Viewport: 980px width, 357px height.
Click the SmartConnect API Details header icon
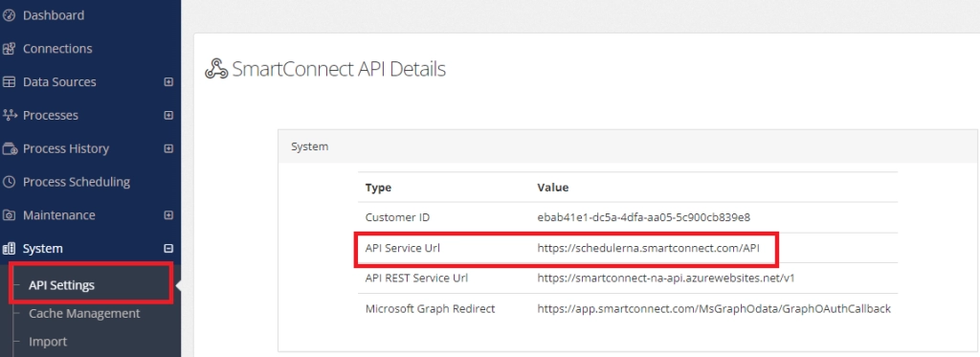[216, 69]
